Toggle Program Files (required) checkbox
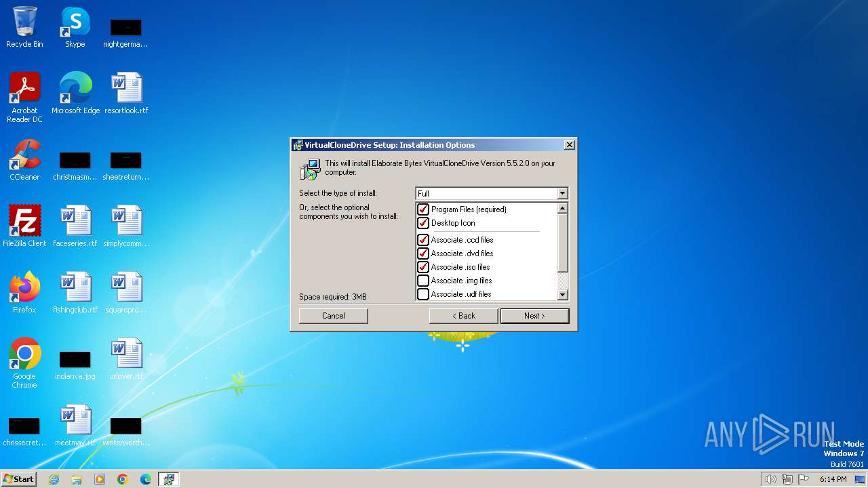Viewport: 868px width, 488px height. tap(423, 209)
